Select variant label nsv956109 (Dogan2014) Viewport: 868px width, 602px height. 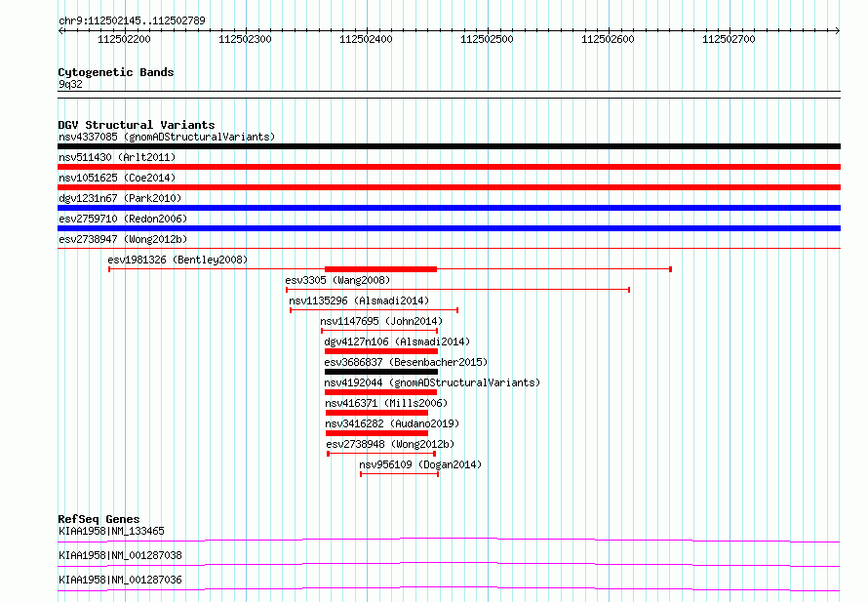(420, 464)
